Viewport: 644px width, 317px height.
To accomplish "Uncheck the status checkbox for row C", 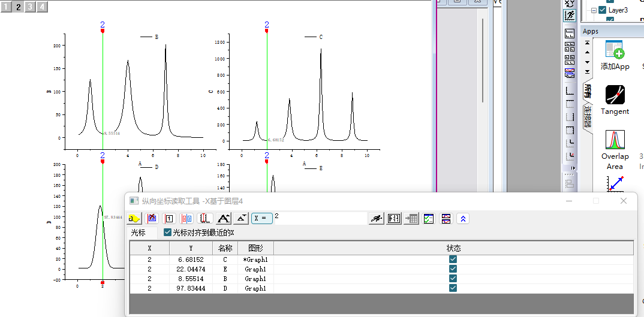I will coord(453,259).
